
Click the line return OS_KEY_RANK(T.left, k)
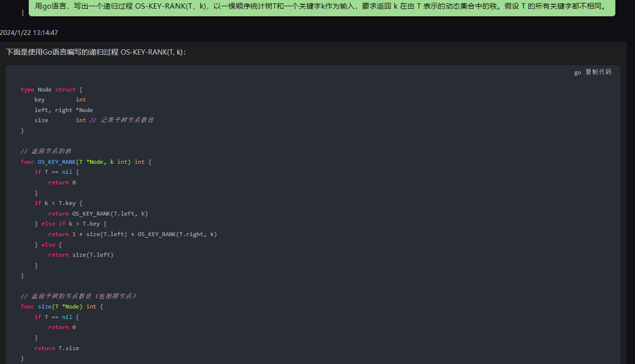coord(98,214)
